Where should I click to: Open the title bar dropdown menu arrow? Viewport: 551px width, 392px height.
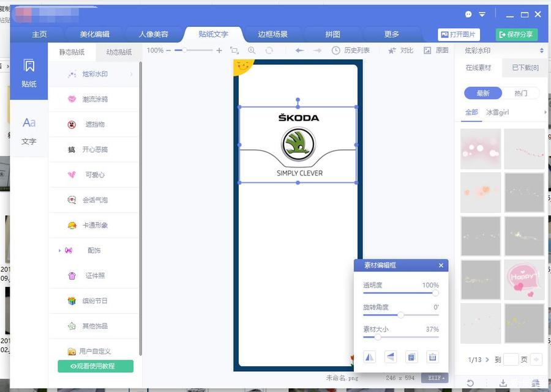click(482, 15)
